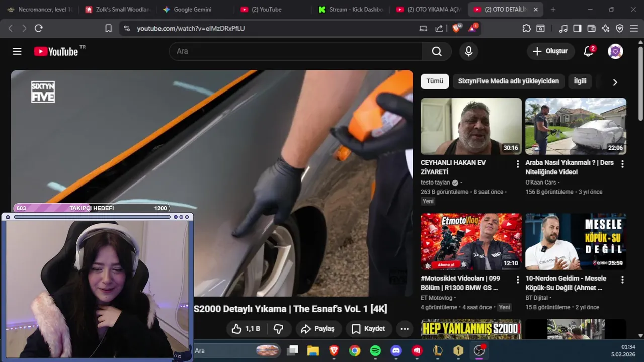Click the magnifier search button
The height and width of the screenshot is (362, 644).
437,51
